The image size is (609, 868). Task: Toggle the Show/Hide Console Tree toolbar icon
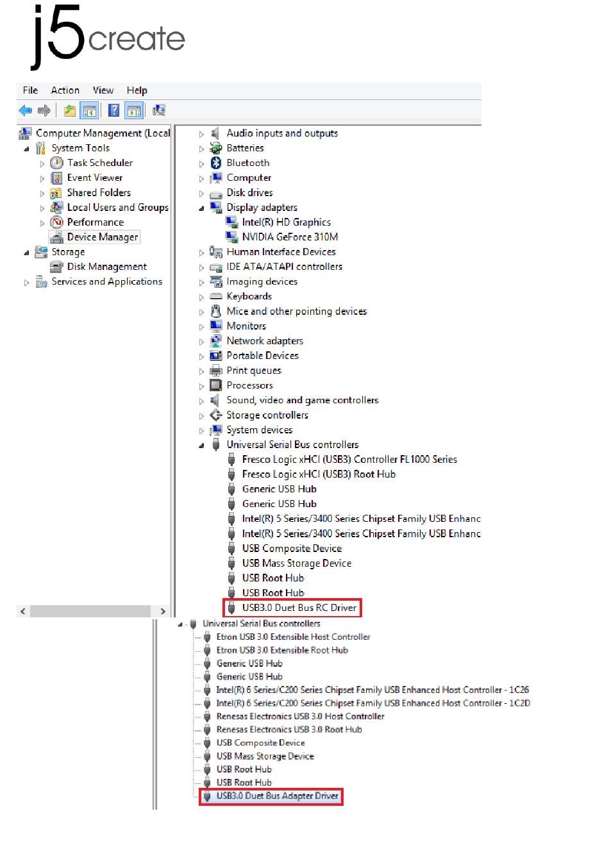click(x=89, y=111)
